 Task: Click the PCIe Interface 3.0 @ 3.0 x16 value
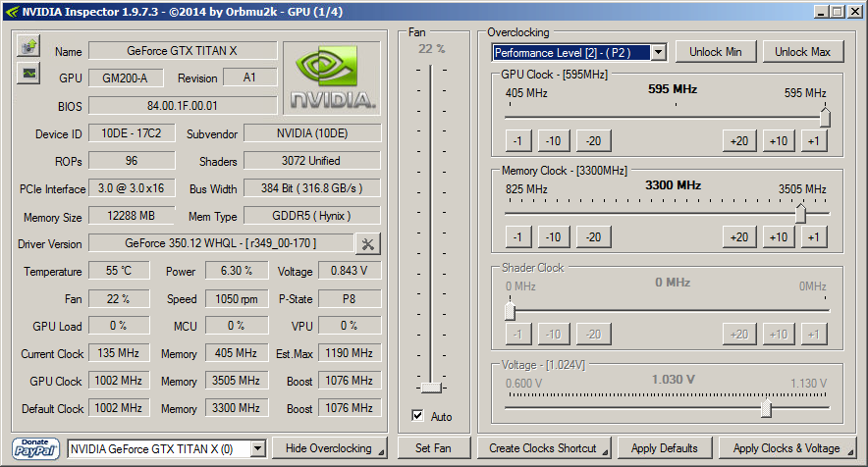132,188
